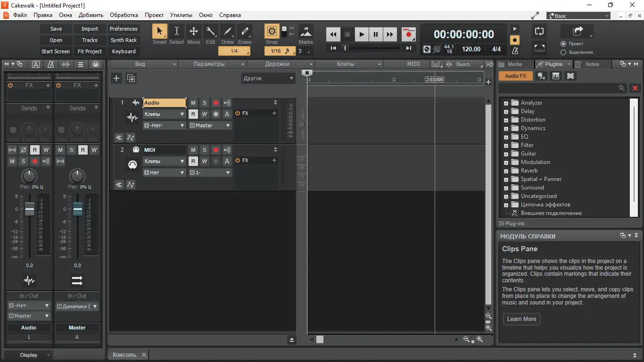Switch to the Media browser tab
The width and height of the screenshot is (644, 362).
[x=515, y=64]
